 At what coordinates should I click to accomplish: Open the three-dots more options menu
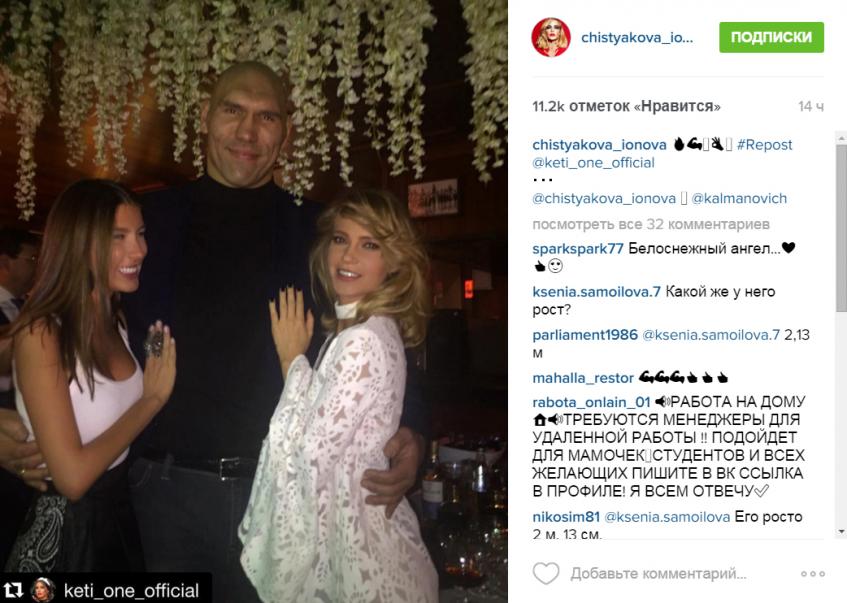coord(813,574)
